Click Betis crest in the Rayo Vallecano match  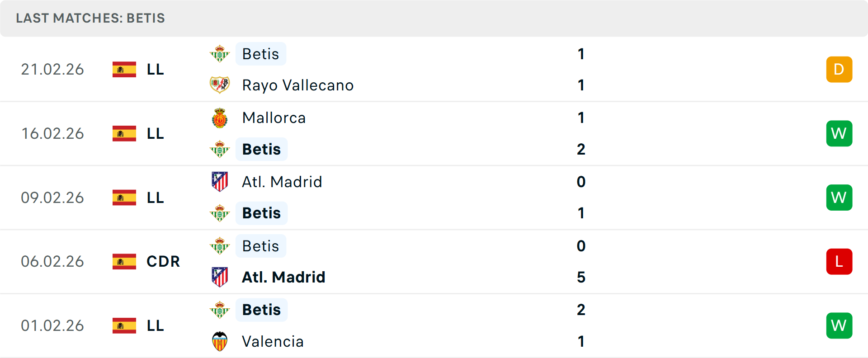tap(220, 54)
